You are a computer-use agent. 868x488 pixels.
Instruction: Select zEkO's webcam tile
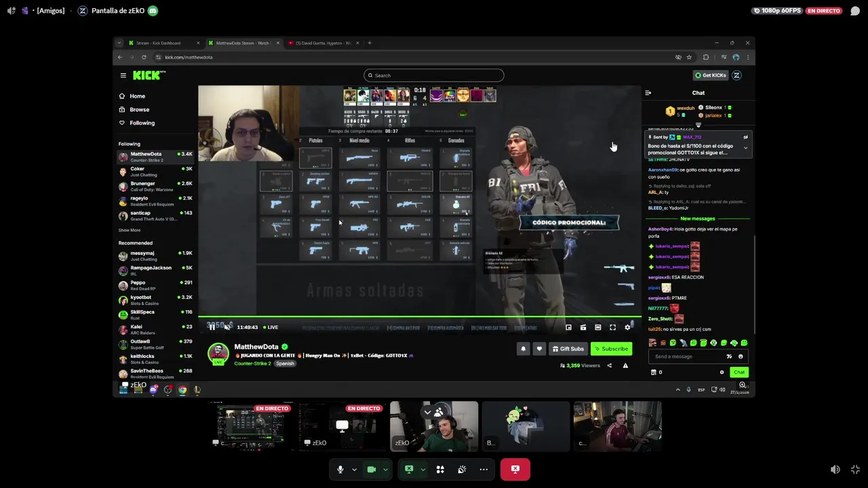coord(434,426)
